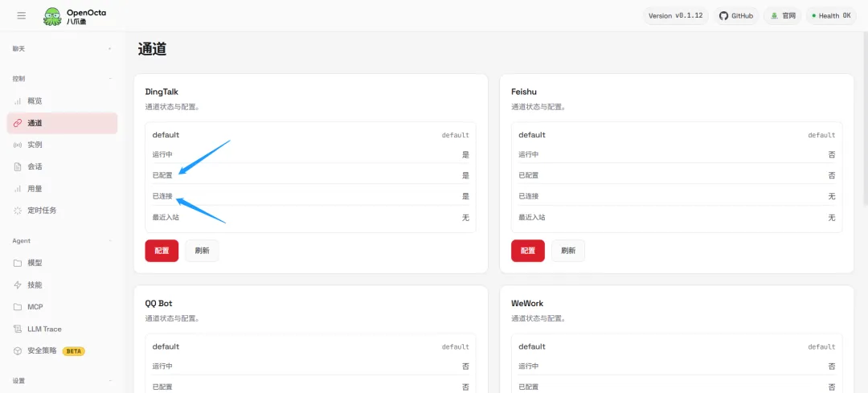
Task: Collapse the Agent sidebar section
Action: [x=109, y=241]
